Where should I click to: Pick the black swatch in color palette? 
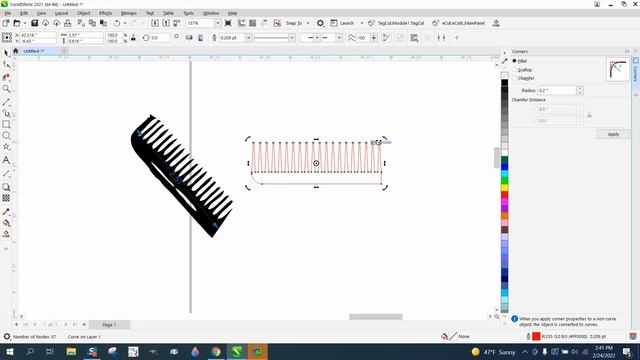click(505, 83)
